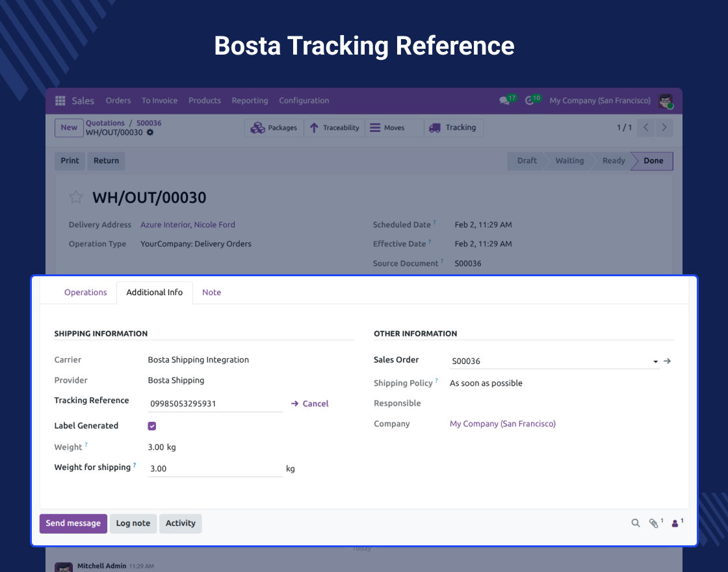Open Packages smart button

point(274,127)
